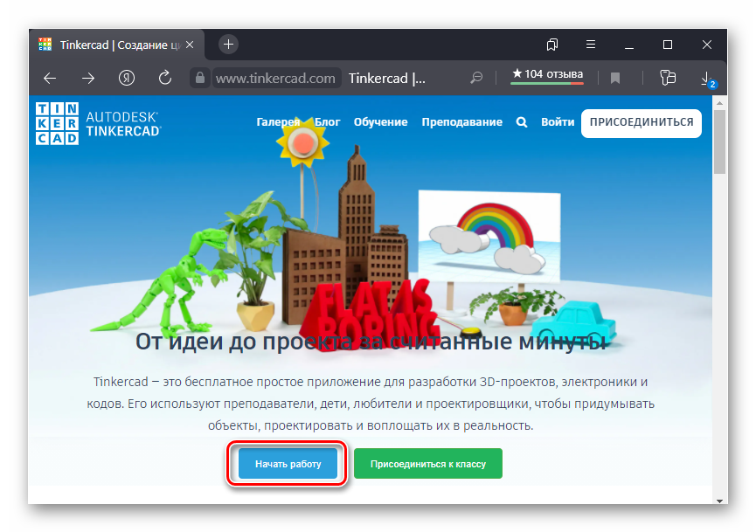Image resolution: width=756 pixels, height=532 pixels.
Task: Reload the page with refresh icon
Action: (164, 78)
